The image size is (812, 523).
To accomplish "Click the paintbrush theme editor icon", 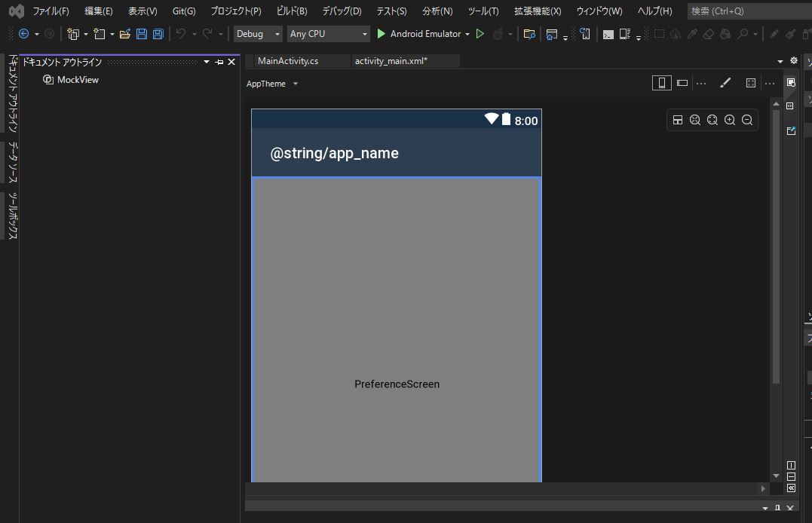I will pos(725,83).
